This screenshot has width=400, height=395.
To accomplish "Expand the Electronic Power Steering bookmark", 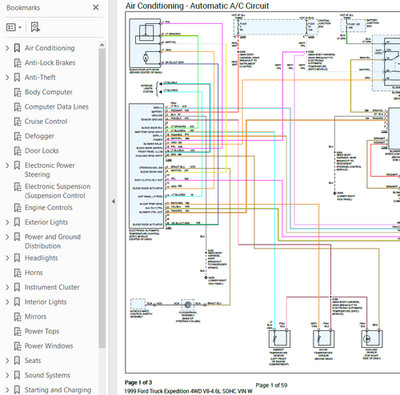I will [x=7, y=165].
